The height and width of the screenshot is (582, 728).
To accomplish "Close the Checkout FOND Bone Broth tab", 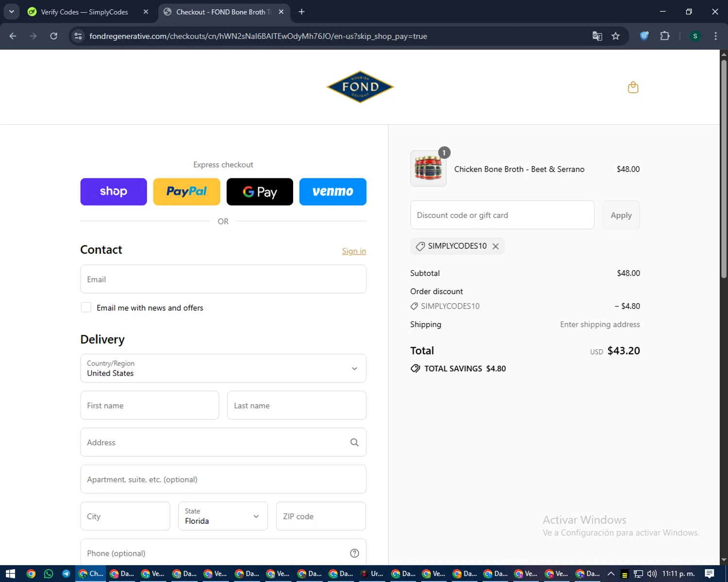I will click(281, 12).
